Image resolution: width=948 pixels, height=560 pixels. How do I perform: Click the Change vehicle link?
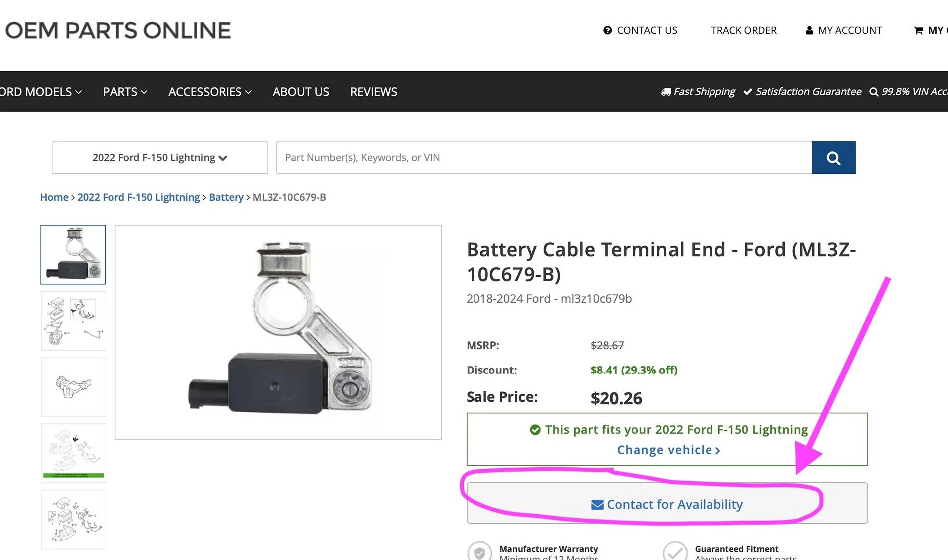click(669, 450)
